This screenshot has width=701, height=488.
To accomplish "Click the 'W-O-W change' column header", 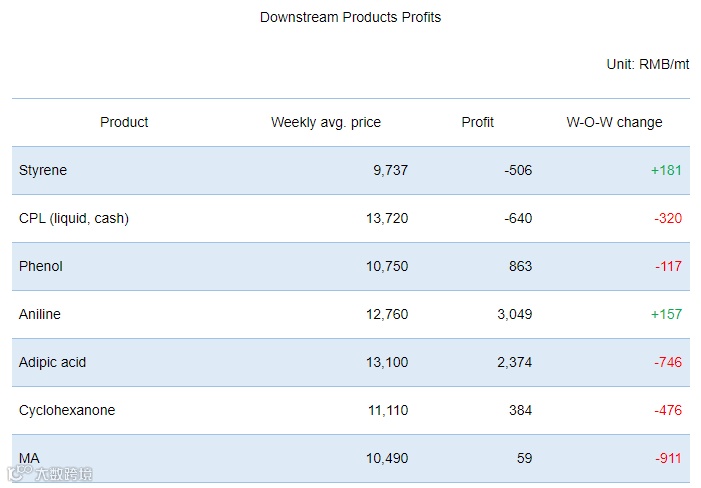I will click(614, 122).
